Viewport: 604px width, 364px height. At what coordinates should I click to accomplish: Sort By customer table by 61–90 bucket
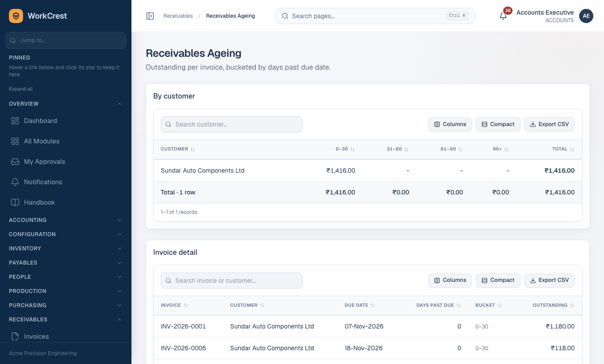point(452,149)
